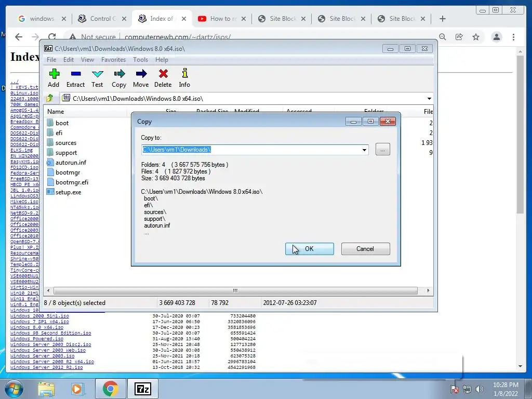Launch Windows Media Player from taskbar
The image size is (532, 399).
[x=77, y=389]
